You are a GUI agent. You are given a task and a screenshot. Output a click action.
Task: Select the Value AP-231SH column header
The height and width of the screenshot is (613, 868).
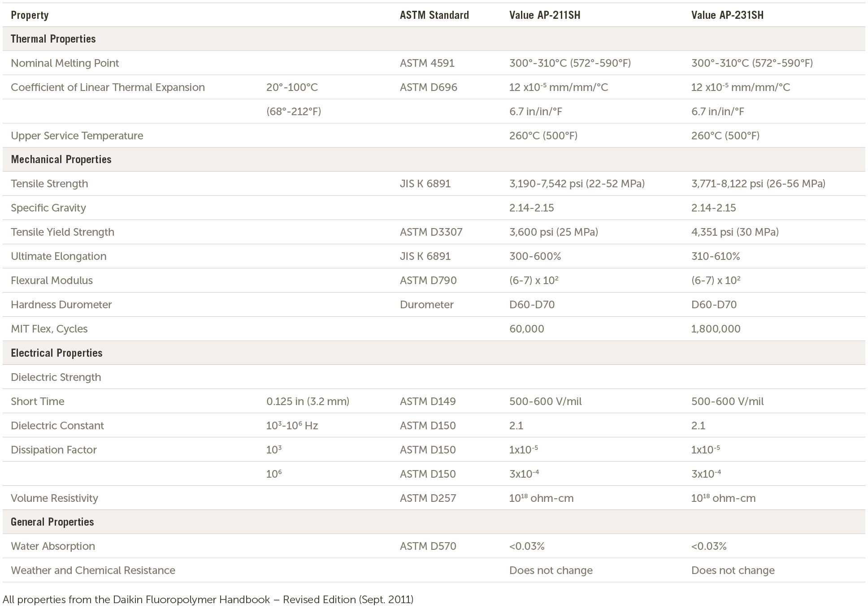tap(727, 15)
